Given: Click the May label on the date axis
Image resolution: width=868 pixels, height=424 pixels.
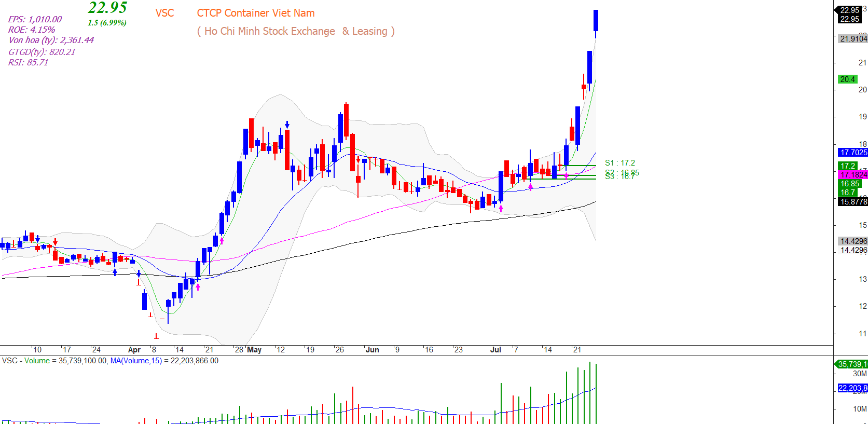Looking at the screenshot, I should [x=254, y=350].
